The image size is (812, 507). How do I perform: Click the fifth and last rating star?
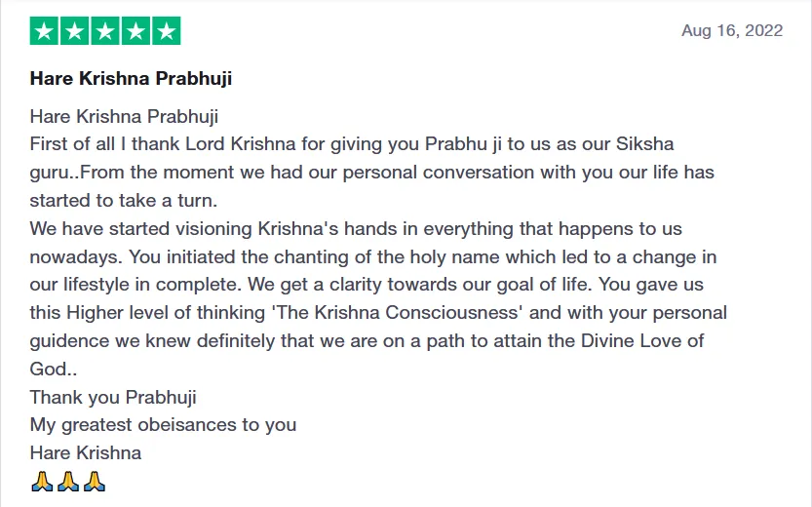166,31
